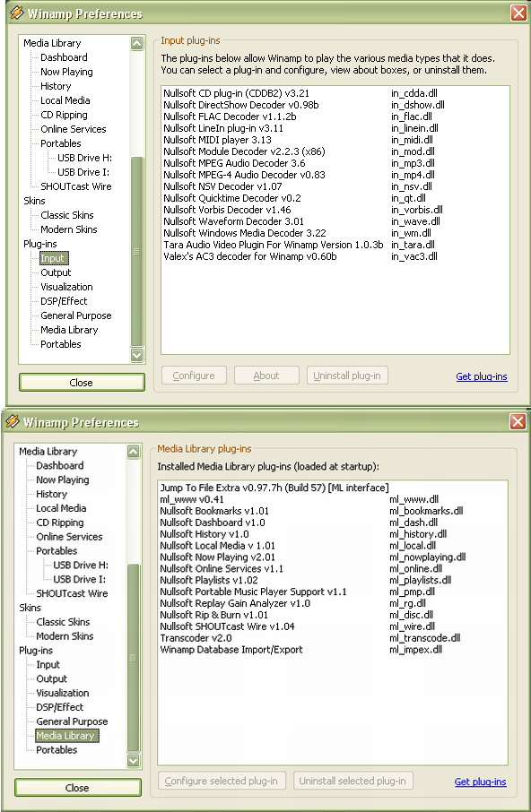Select Modern Skins in lower window tree
The image size is (531, 812).
coord(65,636)
